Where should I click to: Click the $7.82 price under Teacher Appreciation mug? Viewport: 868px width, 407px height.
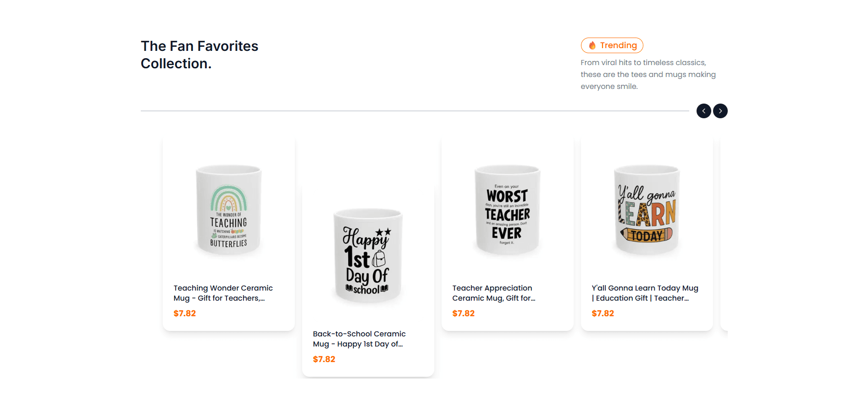(x=463, y=313)
